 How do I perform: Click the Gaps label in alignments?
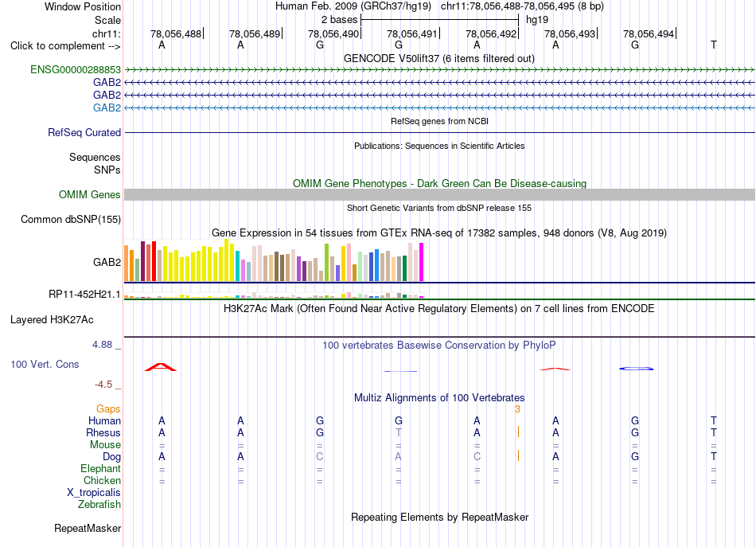108,409
